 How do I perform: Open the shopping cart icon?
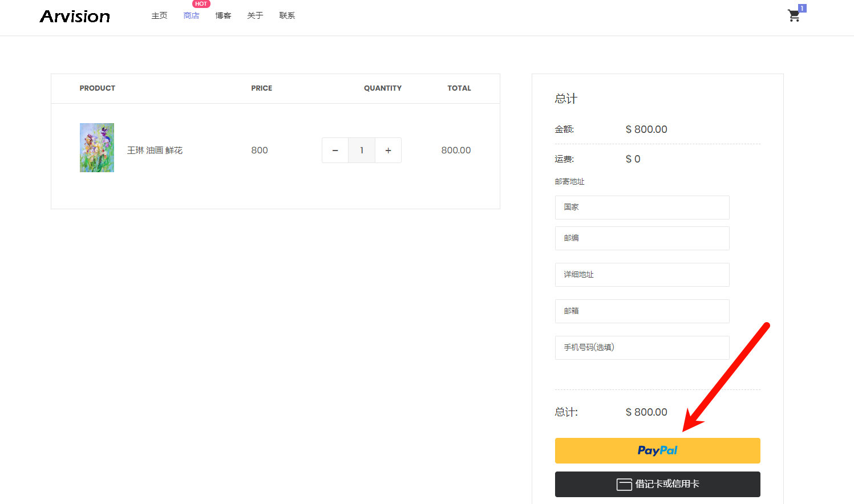794,16
